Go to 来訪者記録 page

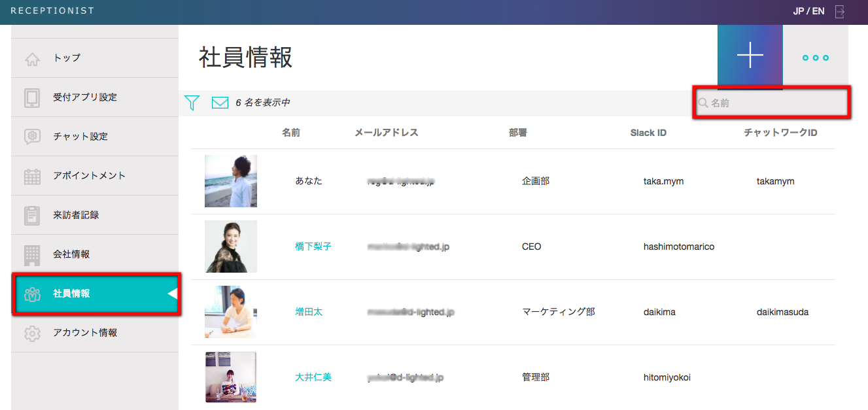click(76, 215)
